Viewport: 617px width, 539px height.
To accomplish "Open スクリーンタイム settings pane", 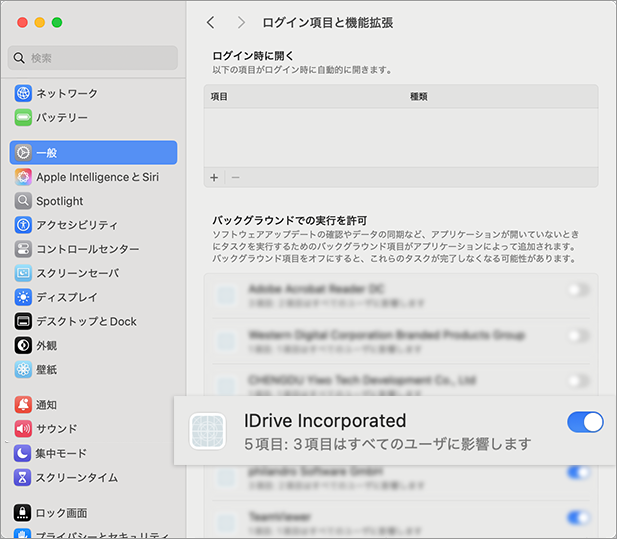I will 93,477.
